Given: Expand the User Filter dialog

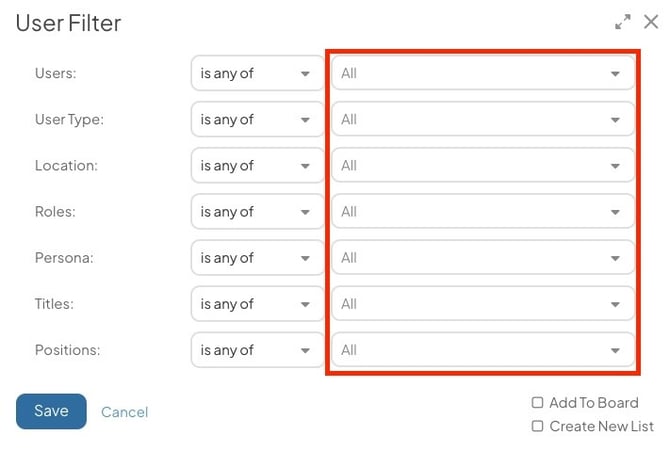Looking at the screenshot, I should 623,22.
